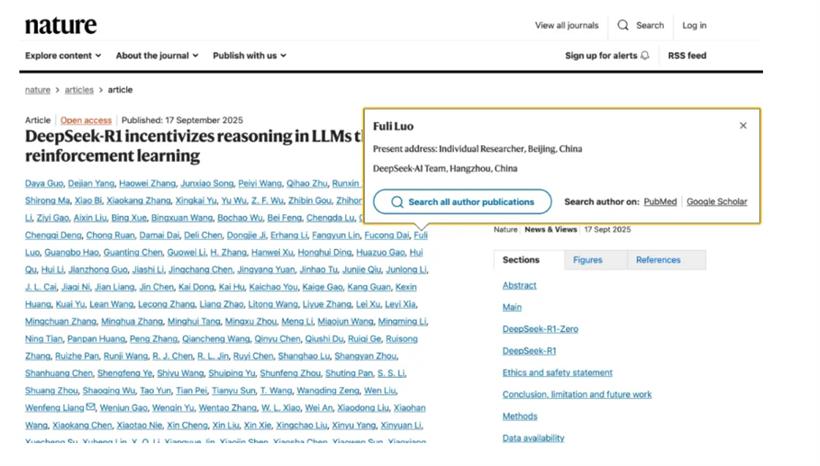The image size is (820, 466).
Task: Click author Lecong Zhang
Action: 167,304
